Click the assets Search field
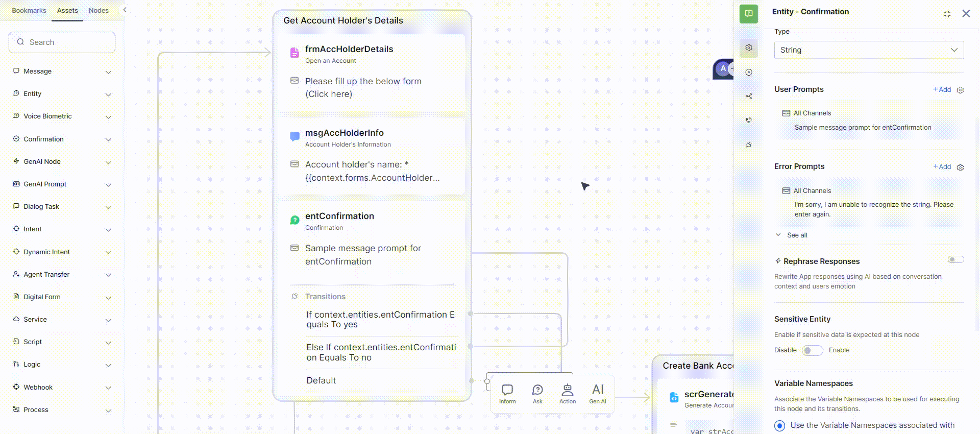 coord(62,42)
